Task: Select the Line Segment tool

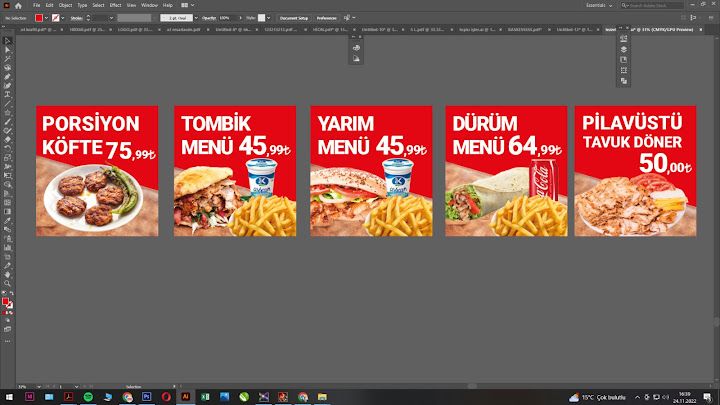Action: (7, 104)
